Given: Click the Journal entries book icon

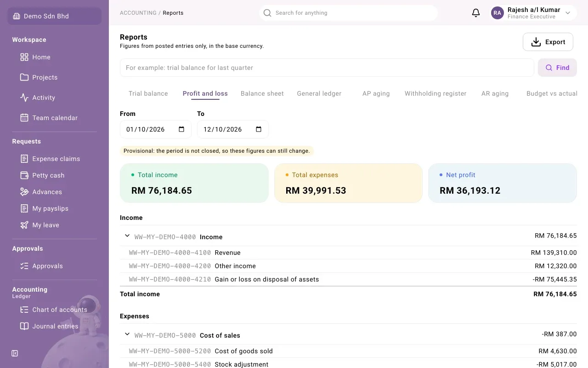Looking at the screenshot, I should point(24,326).
